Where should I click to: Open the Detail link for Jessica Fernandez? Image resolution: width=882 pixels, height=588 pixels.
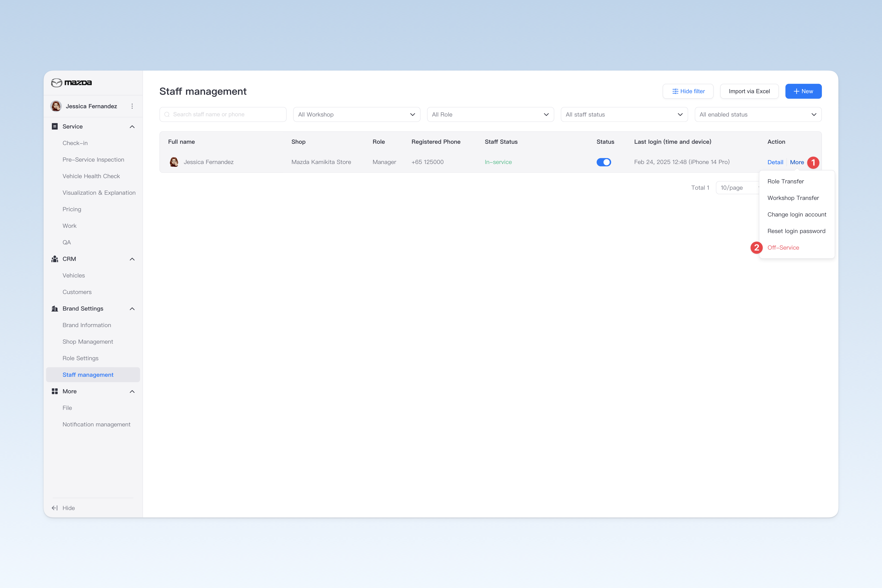(775, 162)
